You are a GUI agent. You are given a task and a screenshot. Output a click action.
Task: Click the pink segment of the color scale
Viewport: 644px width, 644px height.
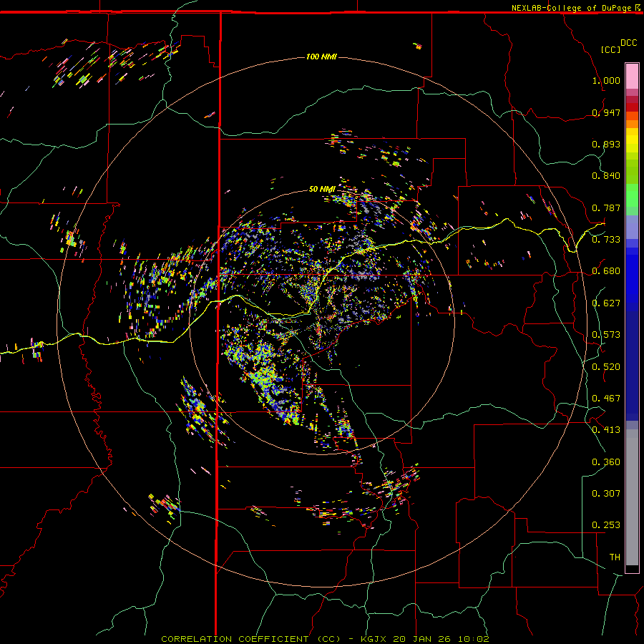[632, 76]
